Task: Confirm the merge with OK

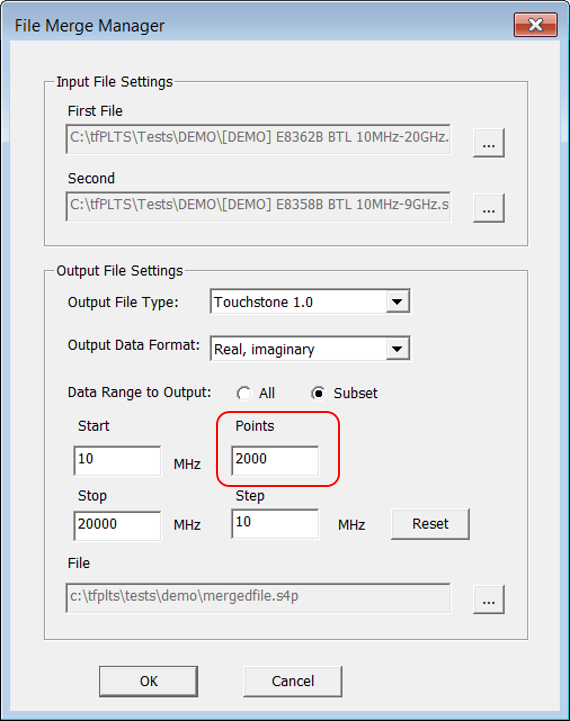Action: (148, 681)
